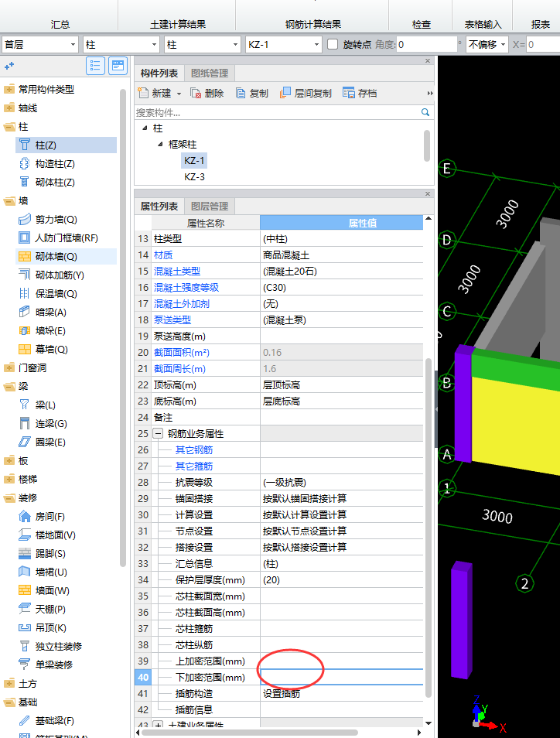560x738 pixels.
Task: Open the 其它钢筋 property link
Action: tap(194, 450)
